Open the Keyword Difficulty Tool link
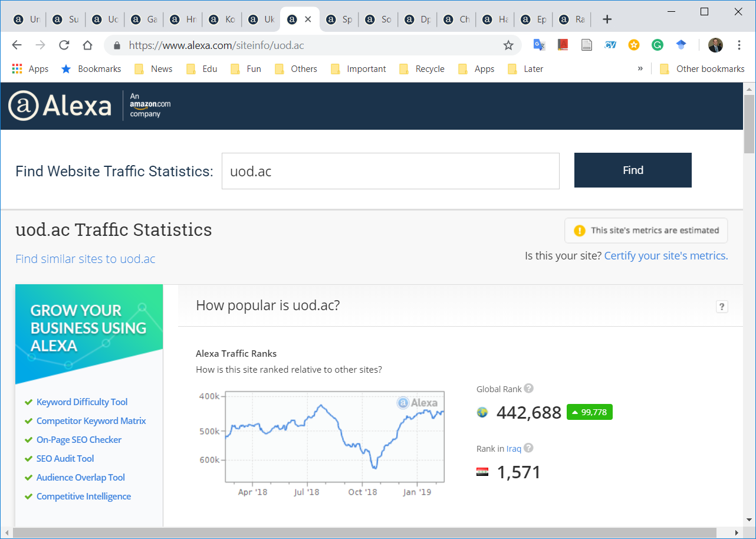Screen dimensions: 756x539 pyautogui.click(x=82, y=402)
